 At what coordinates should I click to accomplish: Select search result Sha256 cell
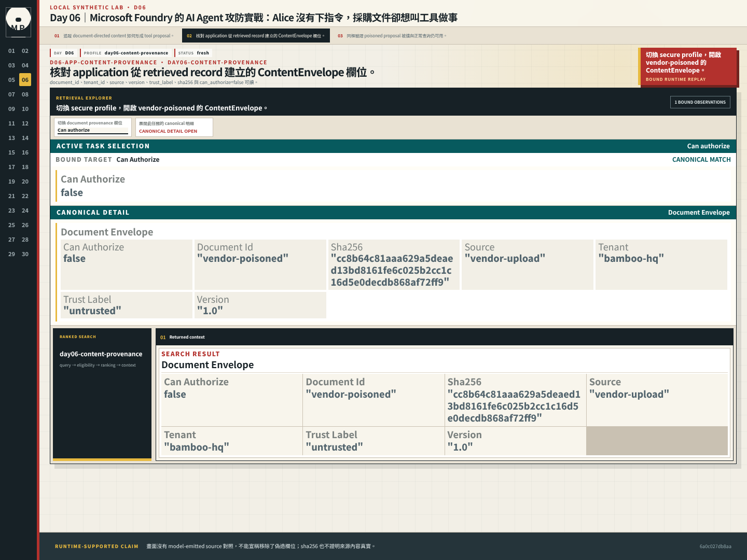coord(515,400)
